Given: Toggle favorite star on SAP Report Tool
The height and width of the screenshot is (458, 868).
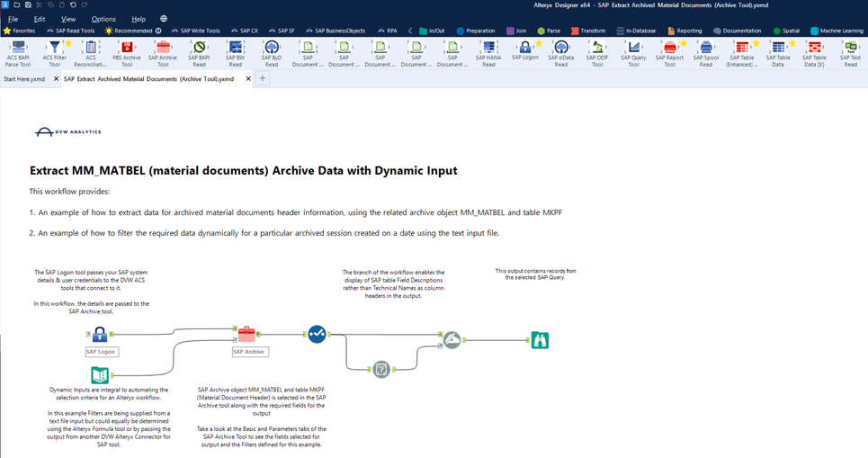Looking at the screenshot, I should [685, 43].
